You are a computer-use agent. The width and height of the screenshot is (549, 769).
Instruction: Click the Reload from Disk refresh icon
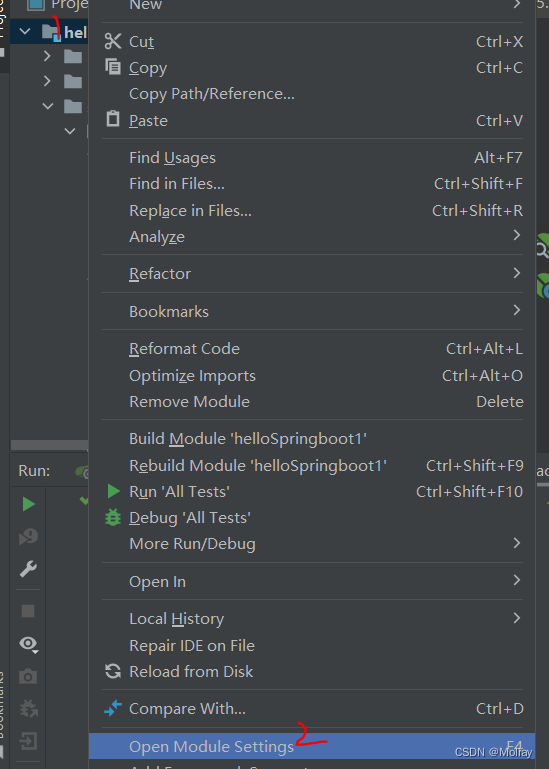click(113, 671)
